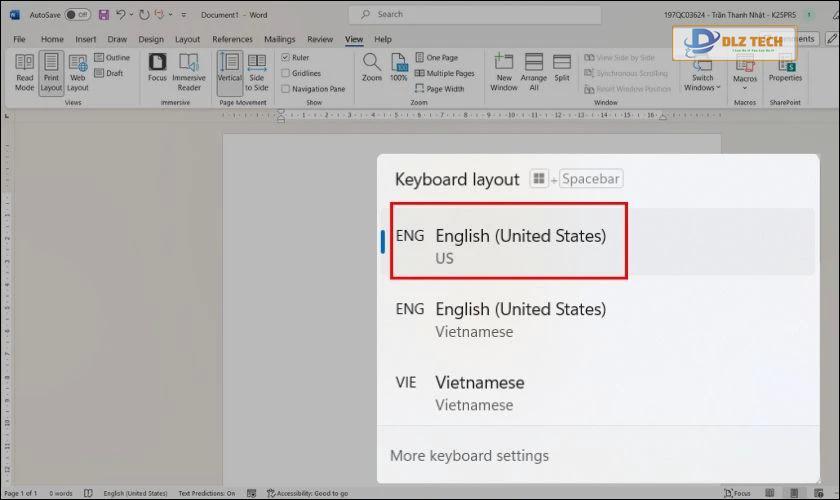840x500 pixels.
Task: Open the Mailings tab
Action: pyautogui.click(x=280, y=39)
